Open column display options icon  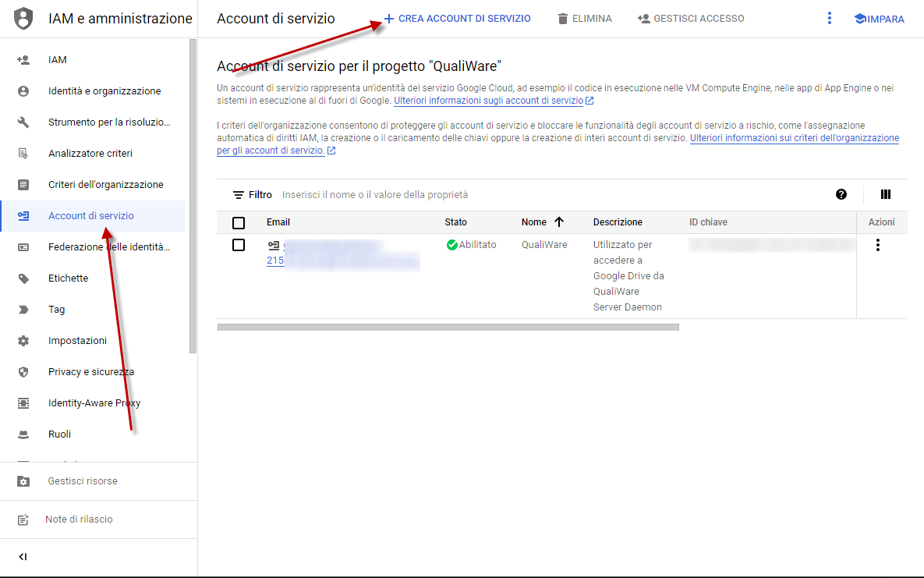pyautogui.click(x=886, y=194)
